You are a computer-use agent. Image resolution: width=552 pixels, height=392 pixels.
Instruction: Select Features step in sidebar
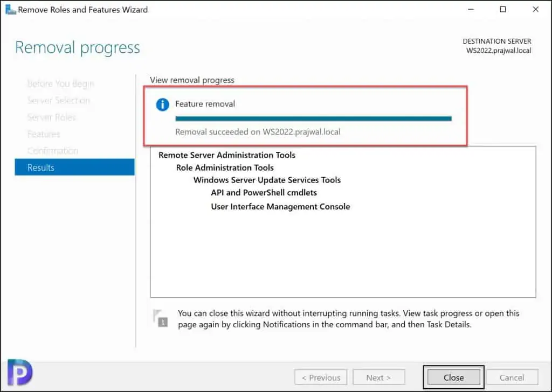click(x=44, y=134)
